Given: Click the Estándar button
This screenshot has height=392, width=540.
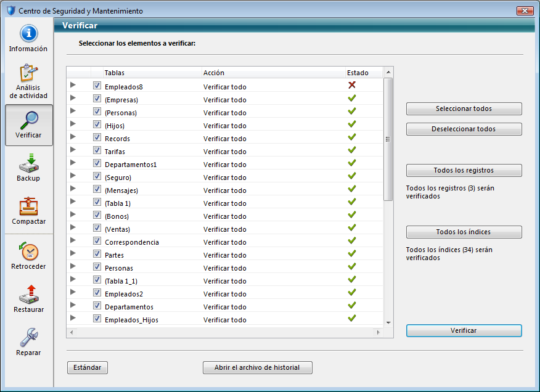Looking at the screenshot, I should coord(88,367).
